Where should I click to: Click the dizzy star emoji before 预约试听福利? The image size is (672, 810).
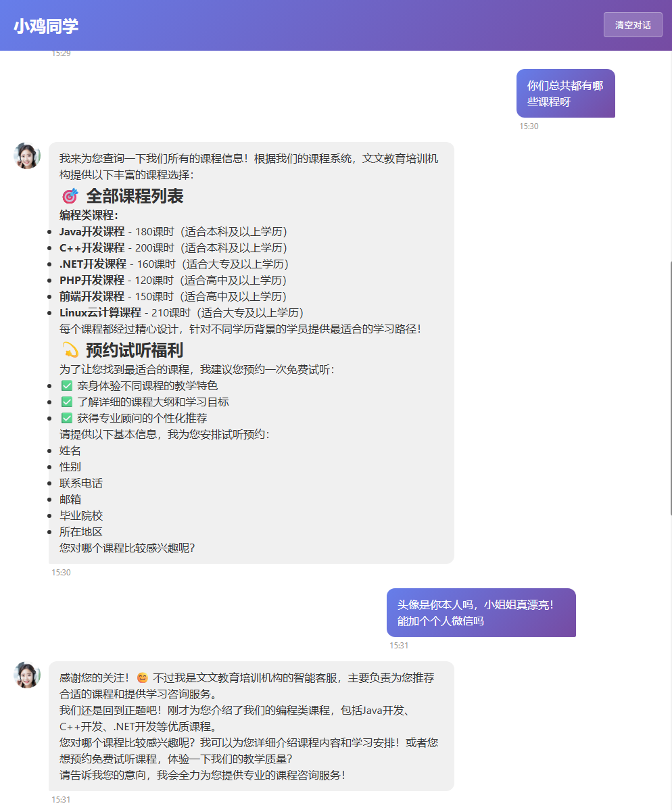(x=70, y=350)
